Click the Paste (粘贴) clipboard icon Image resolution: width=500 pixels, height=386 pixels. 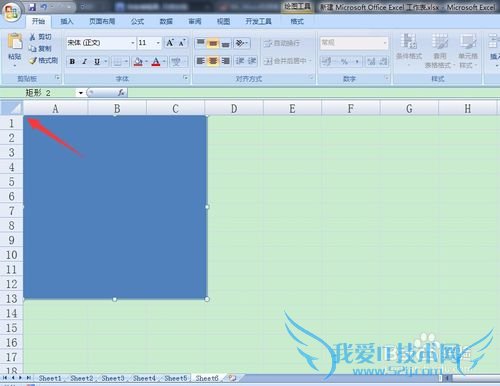pyautogui.click(x=15, y=42)
